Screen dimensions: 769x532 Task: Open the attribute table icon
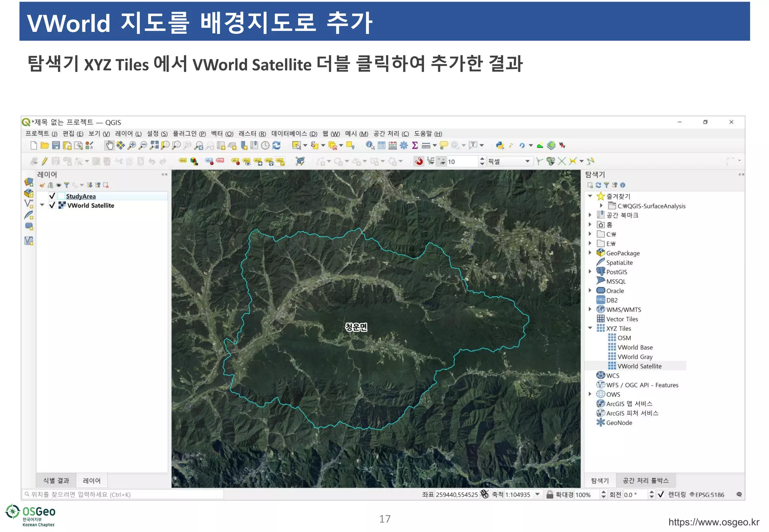381,146
